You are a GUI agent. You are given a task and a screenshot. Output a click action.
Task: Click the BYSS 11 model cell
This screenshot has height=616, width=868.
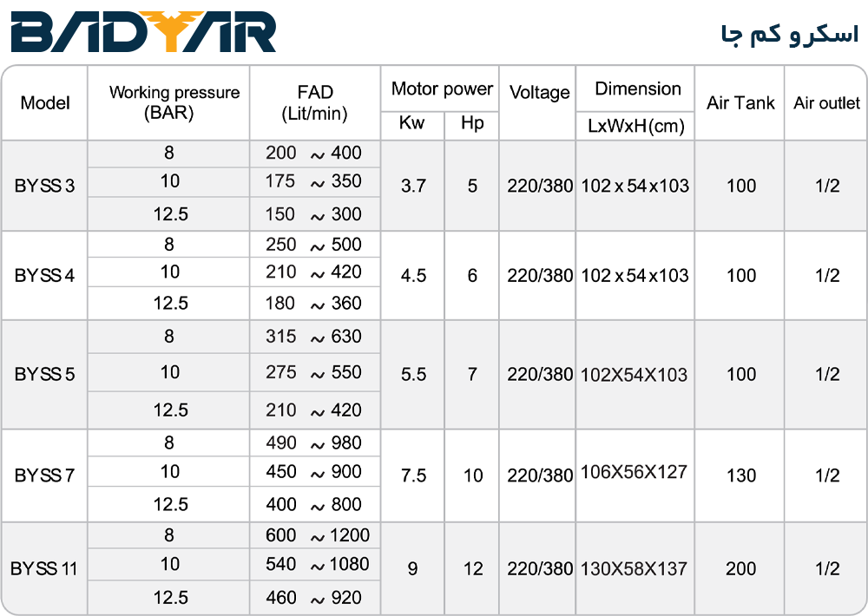[45, 569]
